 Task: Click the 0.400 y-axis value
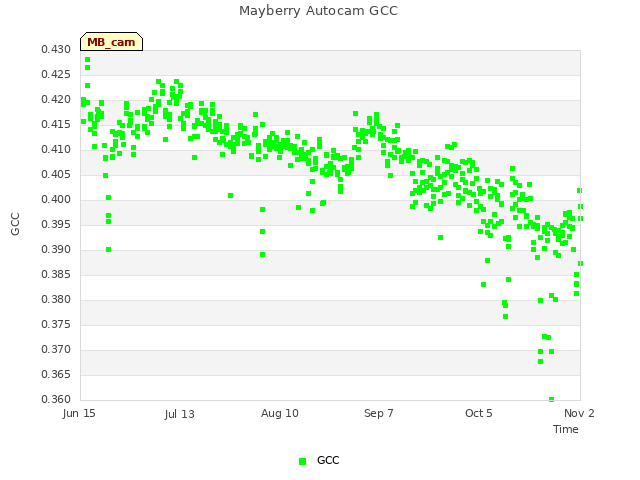point(56,200)
